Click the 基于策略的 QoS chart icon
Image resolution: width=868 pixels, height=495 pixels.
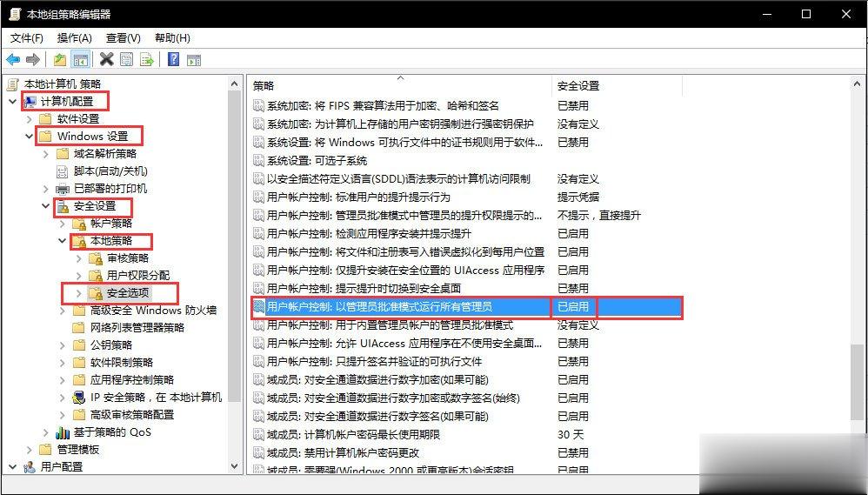click(x=63, y=431)
